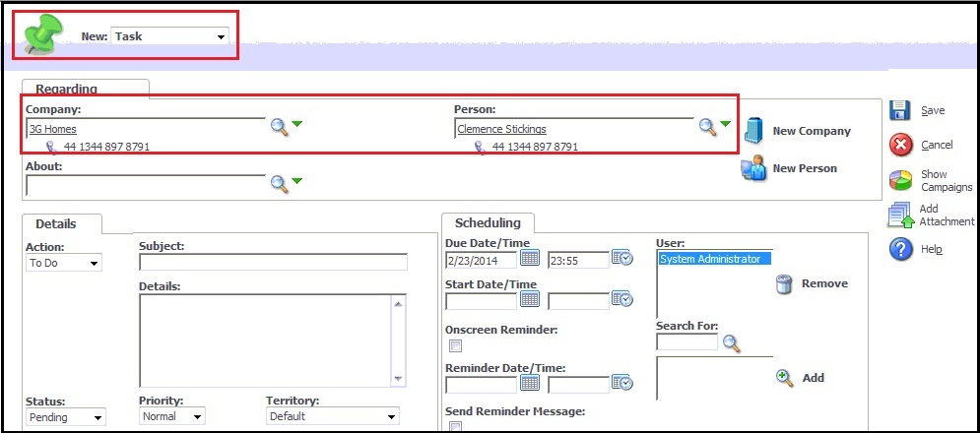Click the Add user button label

pos(814,378)
